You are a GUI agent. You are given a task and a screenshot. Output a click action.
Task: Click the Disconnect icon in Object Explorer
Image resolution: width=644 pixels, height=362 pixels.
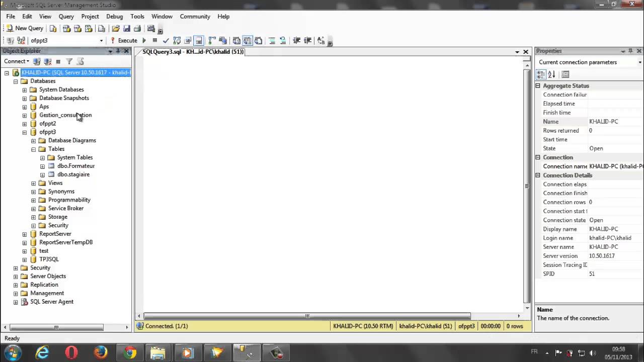48,61
